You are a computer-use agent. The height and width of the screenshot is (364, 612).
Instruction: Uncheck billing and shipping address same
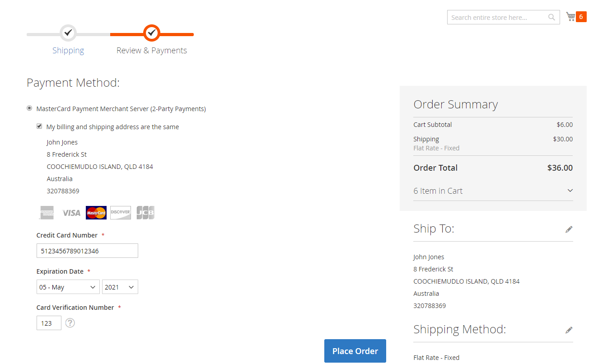pyautogui.click(x=39, y=126)
